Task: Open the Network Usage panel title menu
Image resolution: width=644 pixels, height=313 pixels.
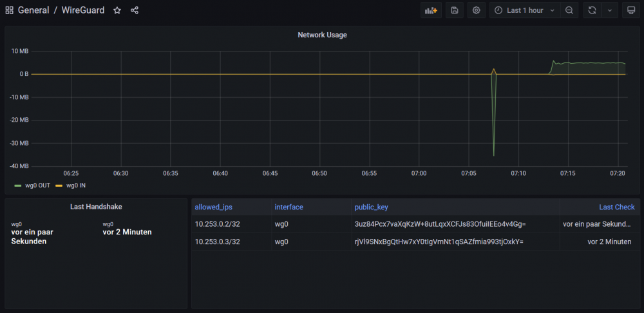Action: (x=322, y=35)
